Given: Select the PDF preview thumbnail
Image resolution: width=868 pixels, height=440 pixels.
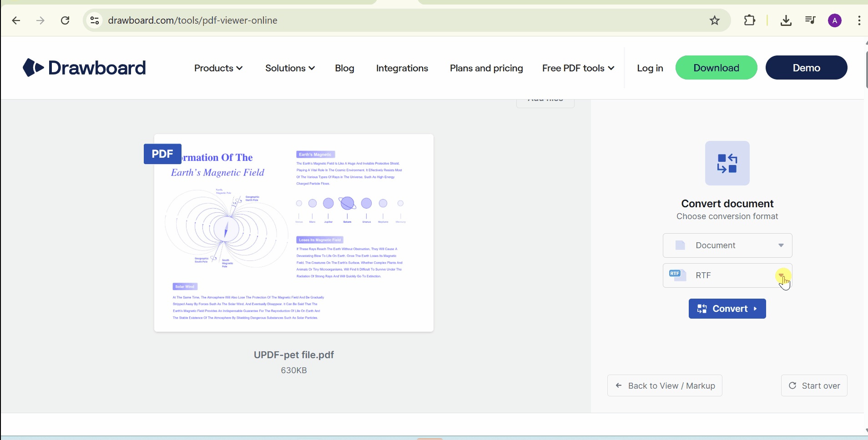Looking at the screenshot, I should coord(294,233).
